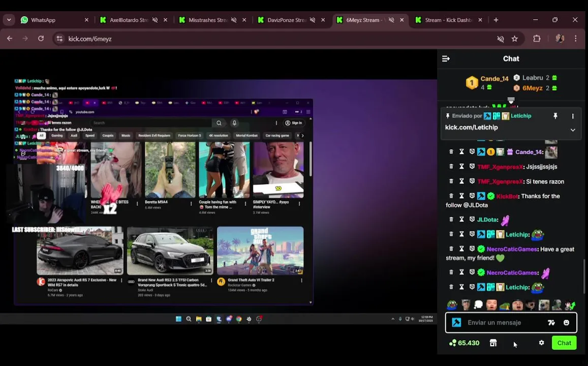Collapse the gift leaderboard handle
This screenshot has height=366, width=588.
(511, 101)
